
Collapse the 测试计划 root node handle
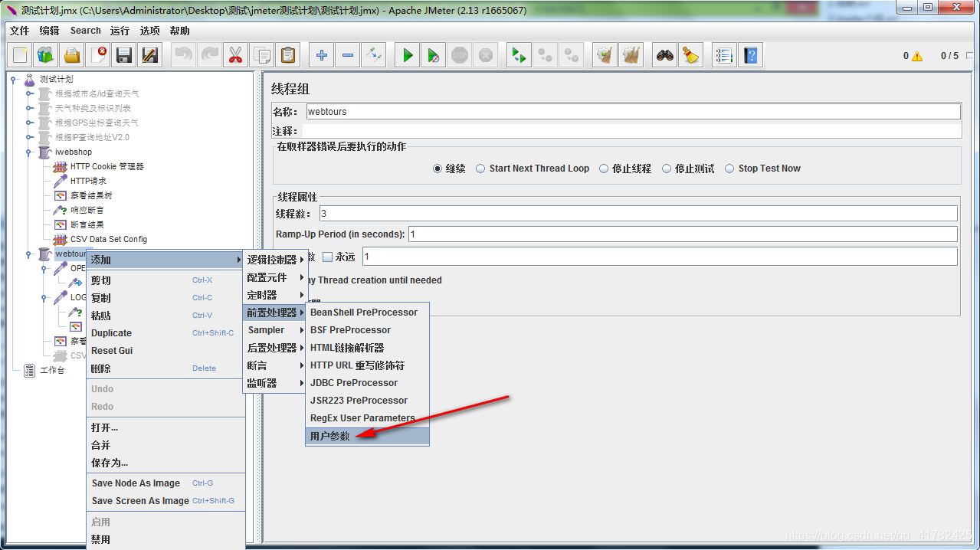14,79
